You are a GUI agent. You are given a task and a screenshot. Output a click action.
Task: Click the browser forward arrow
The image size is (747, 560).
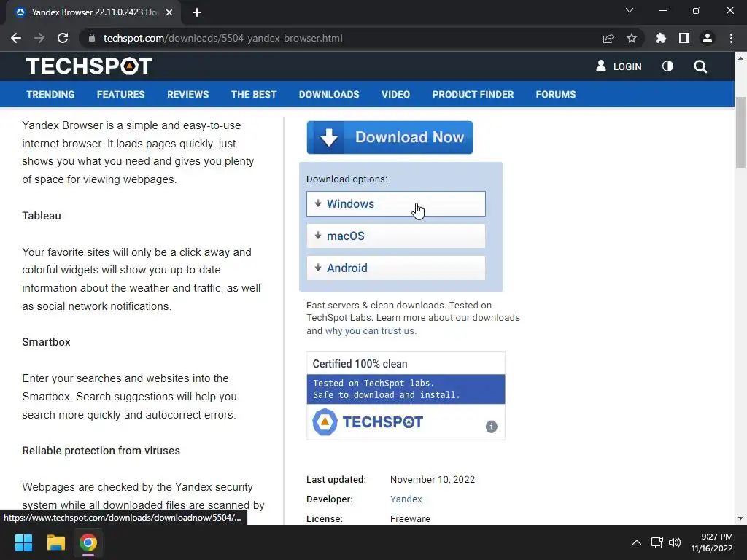(x=39, y=38)
